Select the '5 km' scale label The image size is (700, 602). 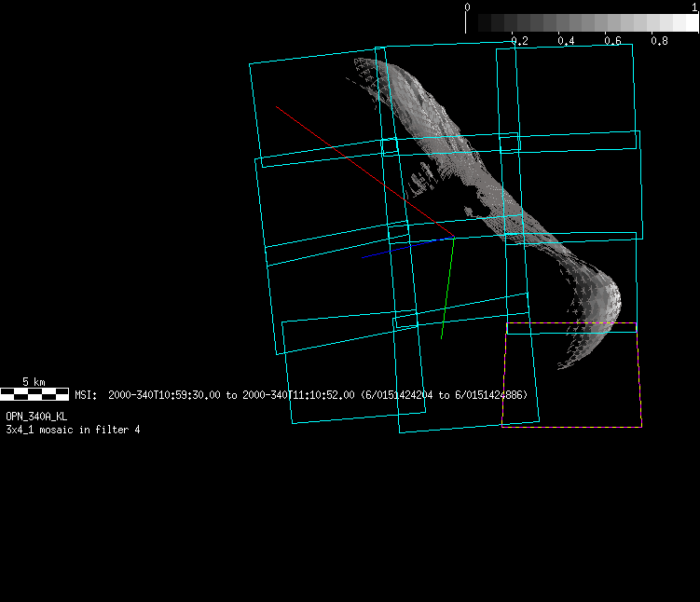[x=34, y=382]
